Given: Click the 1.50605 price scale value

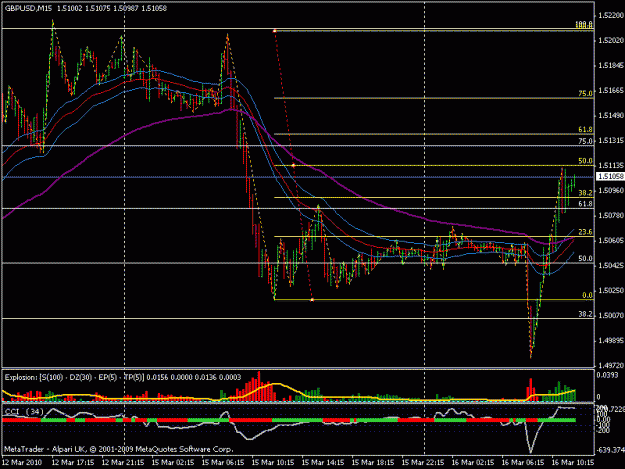Looking at the screenshot, I should (610, 240).
